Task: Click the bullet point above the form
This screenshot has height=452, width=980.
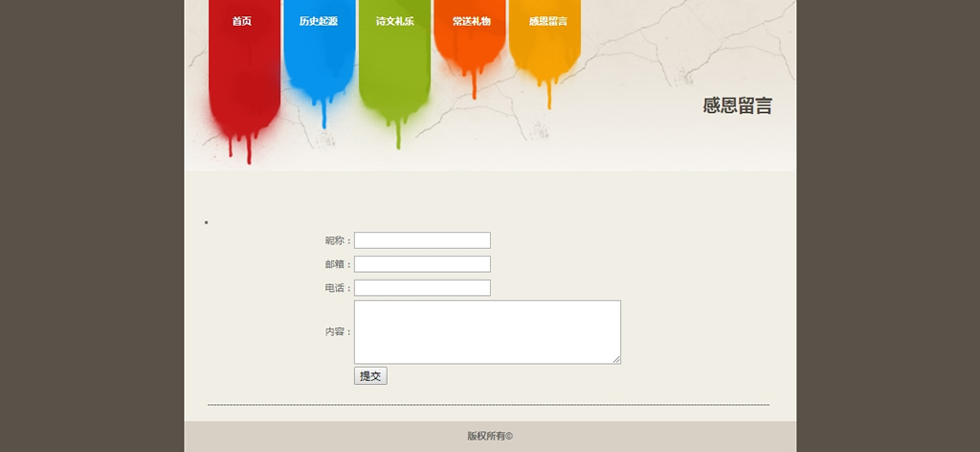Action: (206, 223)
